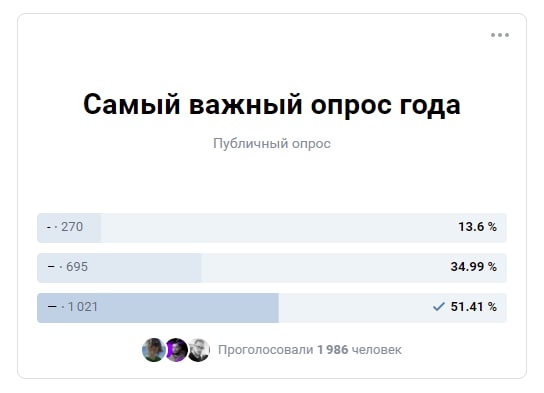Click the 51.41 % result label
The height and width of the screenshot is (393, 544).
coord(474,307)
